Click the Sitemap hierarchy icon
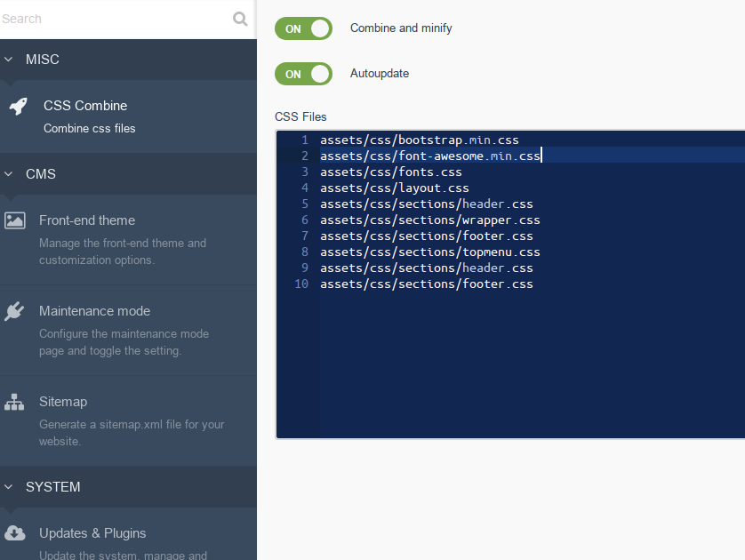Screen dimensions: 745x560 tap(14, 402)
